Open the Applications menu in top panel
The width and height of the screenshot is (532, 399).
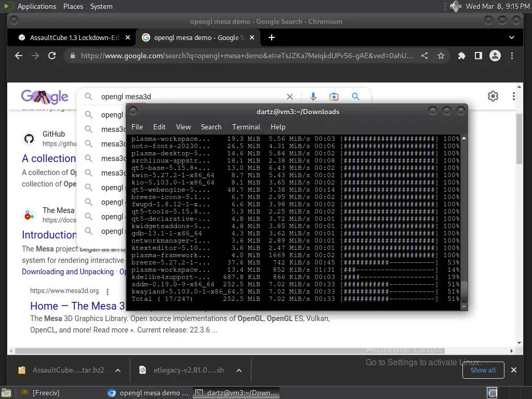tap(37, 6)
